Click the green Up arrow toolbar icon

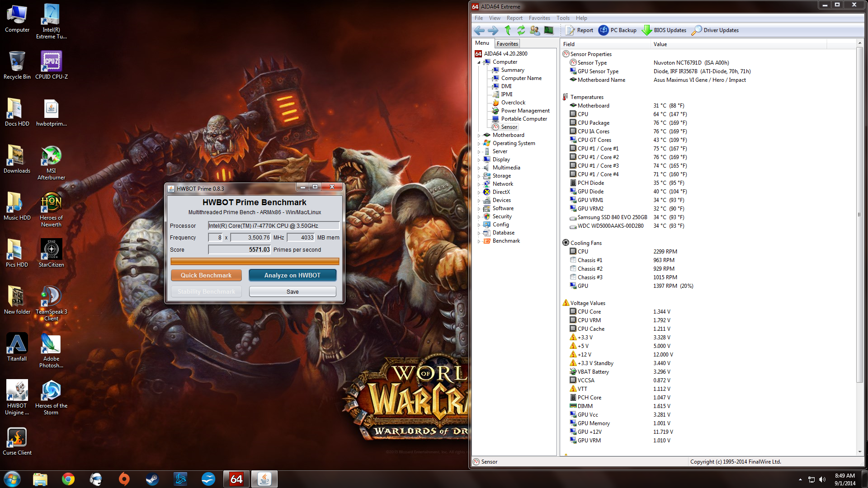[508, 30]
